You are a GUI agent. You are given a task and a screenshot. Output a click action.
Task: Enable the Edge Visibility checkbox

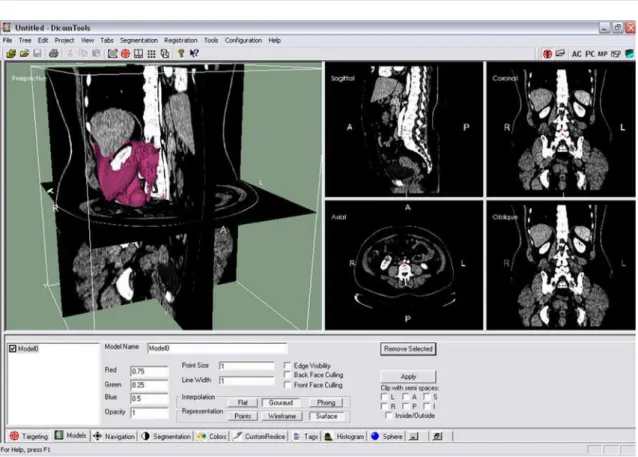point(287,365)
